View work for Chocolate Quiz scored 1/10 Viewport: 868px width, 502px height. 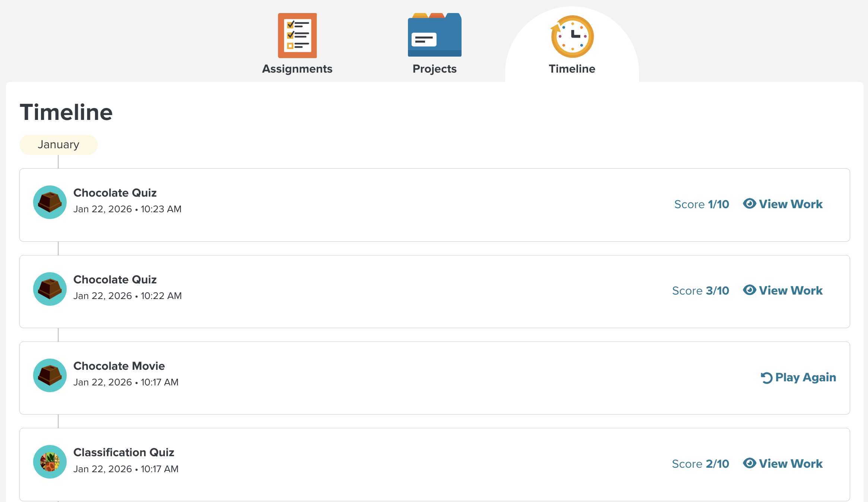pos(783,204)
